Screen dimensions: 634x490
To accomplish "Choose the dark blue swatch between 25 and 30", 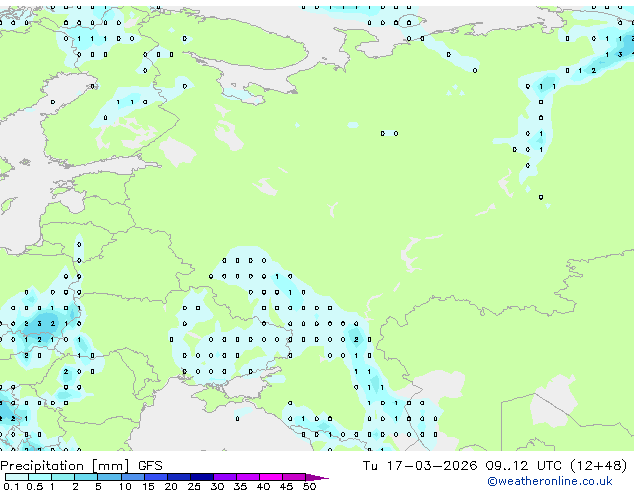I will [201, 477].
